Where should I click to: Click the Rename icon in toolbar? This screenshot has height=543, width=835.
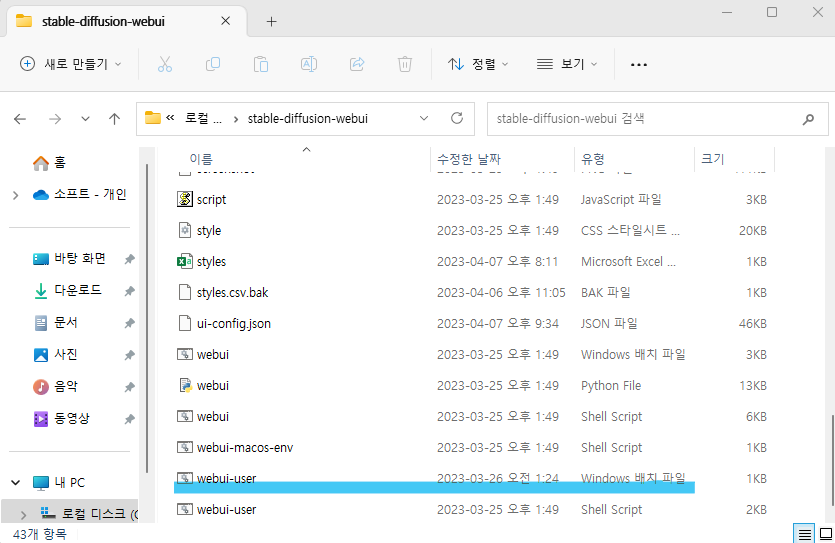[309, 64]
